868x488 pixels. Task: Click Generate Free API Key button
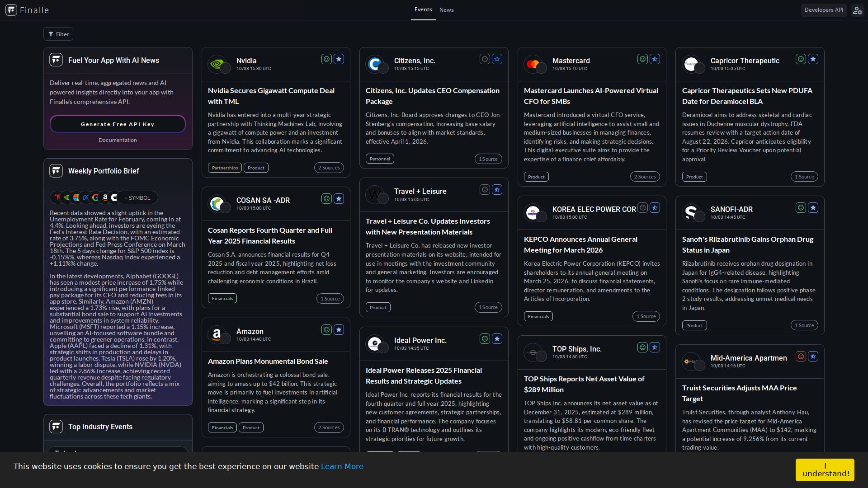(118, 124)
